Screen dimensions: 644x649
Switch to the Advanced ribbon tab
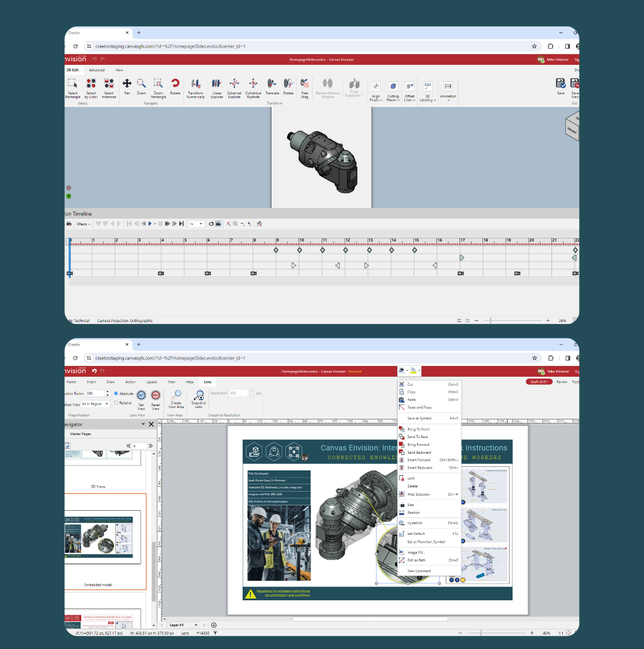point(97,70)
